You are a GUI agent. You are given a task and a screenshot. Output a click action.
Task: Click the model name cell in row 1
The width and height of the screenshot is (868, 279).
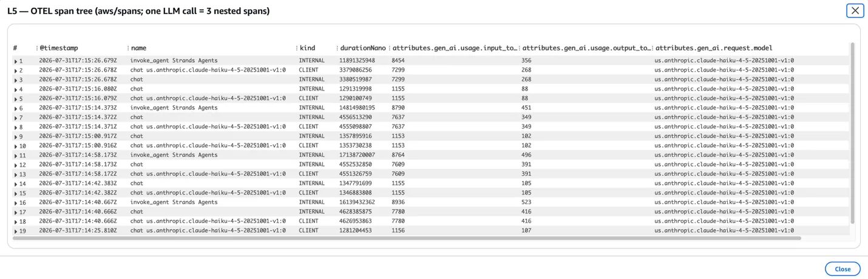(724, 61)
